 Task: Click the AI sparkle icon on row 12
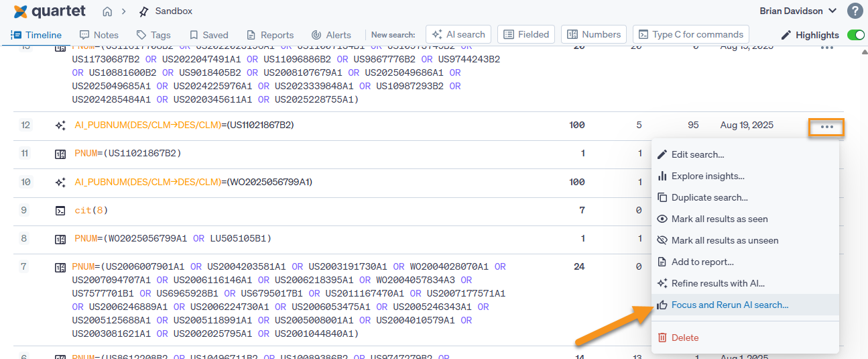tap(60, 125)
